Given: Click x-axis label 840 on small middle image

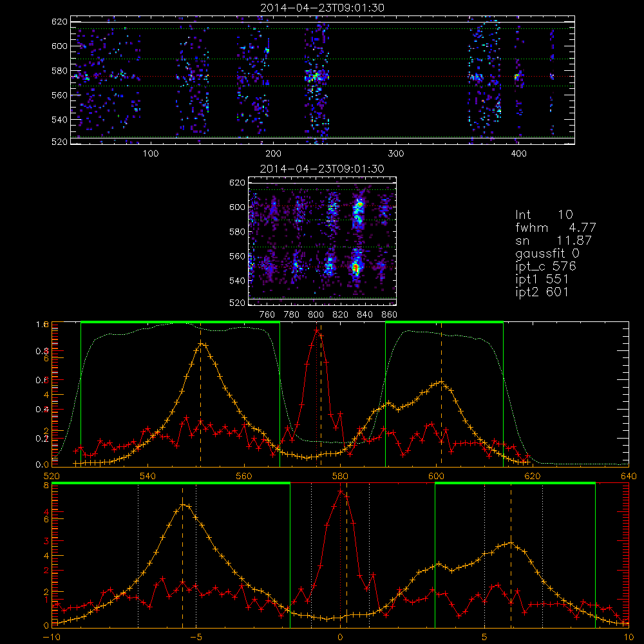Looking at the screenshot, I should [365, 315].
